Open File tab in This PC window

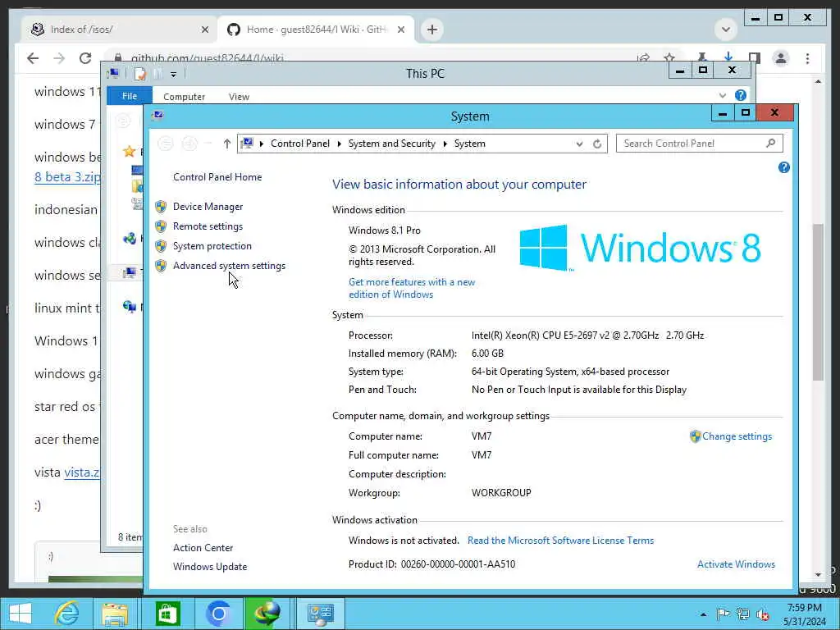click(x=129, y=97)
